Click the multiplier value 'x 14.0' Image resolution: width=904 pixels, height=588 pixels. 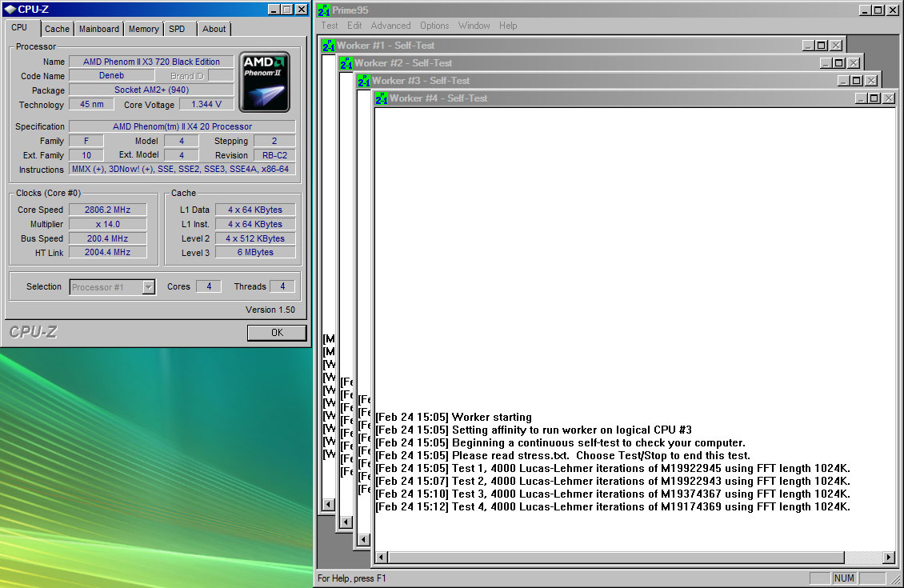(x=108, y=224)
